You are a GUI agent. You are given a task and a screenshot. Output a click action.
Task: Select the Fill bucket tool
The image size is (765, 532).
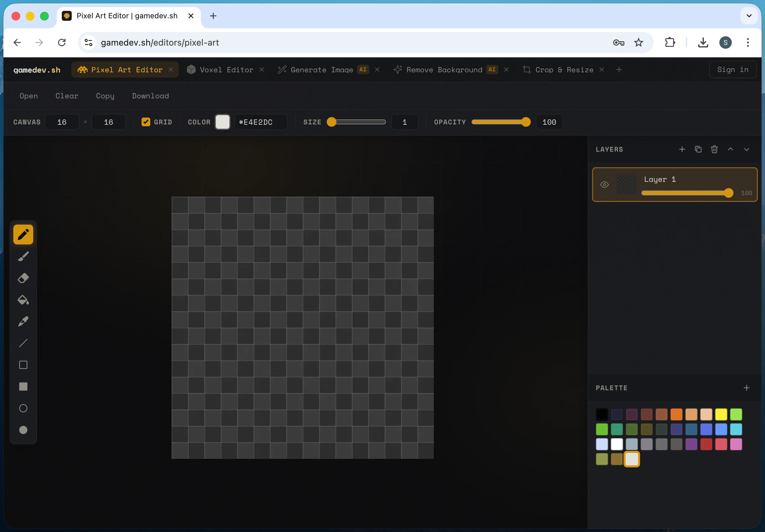pyautogui.click(x=23, y=300)
